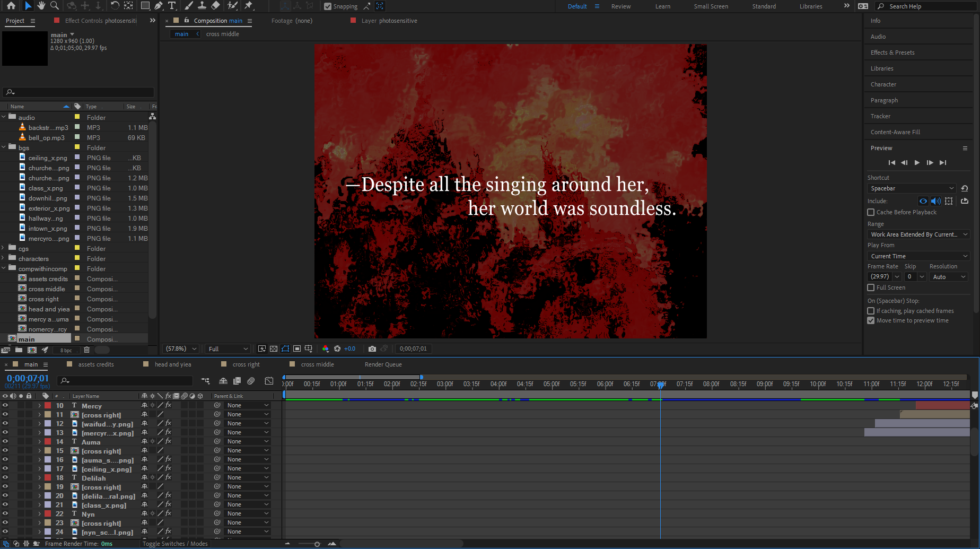Open the viewer resolution Full dropdown
This screenshot has height=549, width=980.
pyautogui.click(x=228, y=348)
